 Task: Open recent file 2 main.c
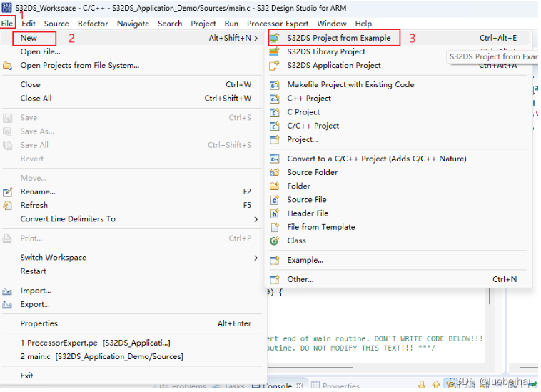tap(131, 357)
